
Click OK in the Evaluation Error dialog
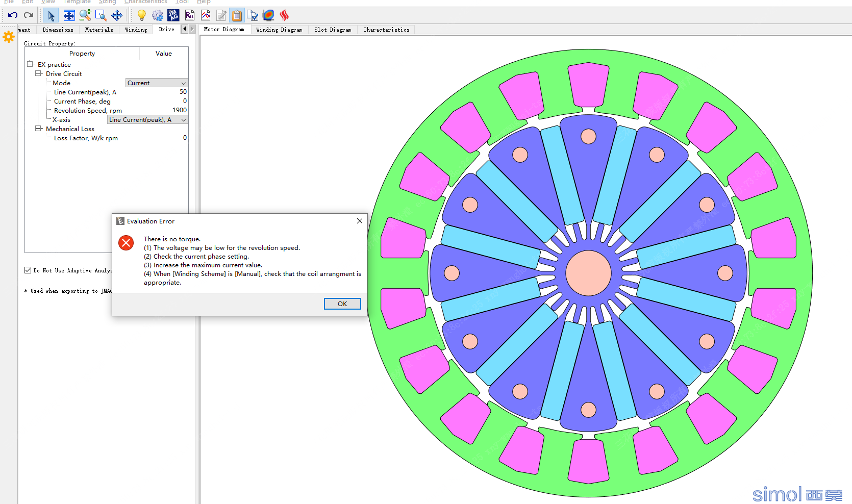pyautogui.click(x=342, y=304)
